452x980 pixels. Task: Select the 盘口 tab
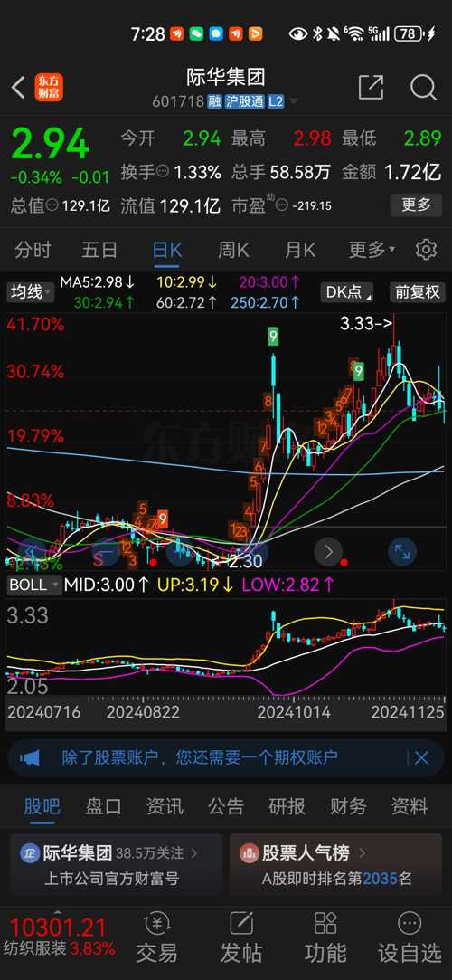coord(103,806)
